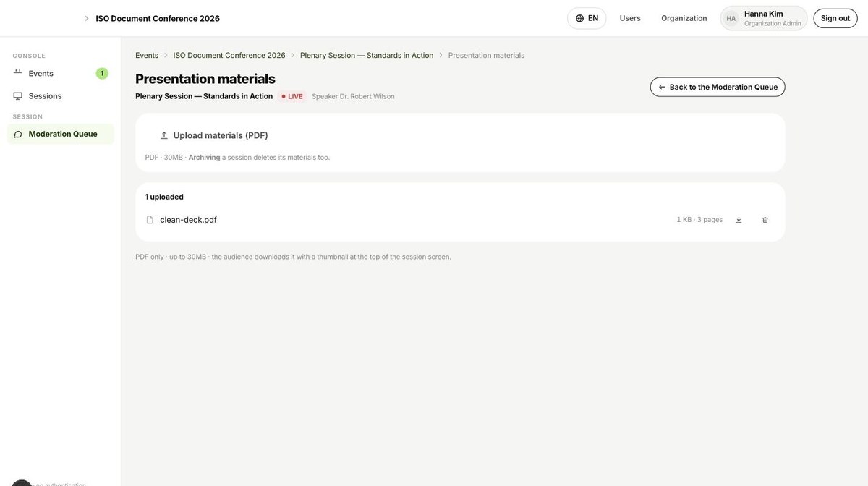Viewport: 868px width, 486px height.
Task: Click the Events sidebar icon
Action: (18, 73)
